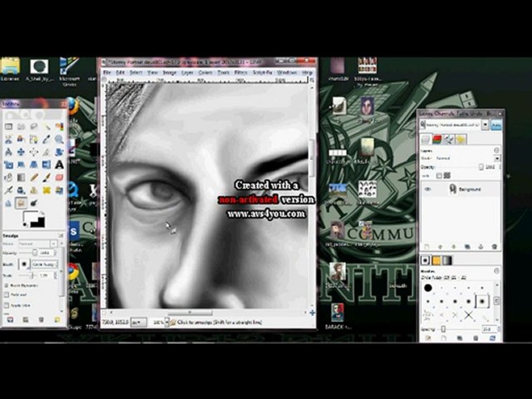Select the Paintbrush tool

[47, 177]
